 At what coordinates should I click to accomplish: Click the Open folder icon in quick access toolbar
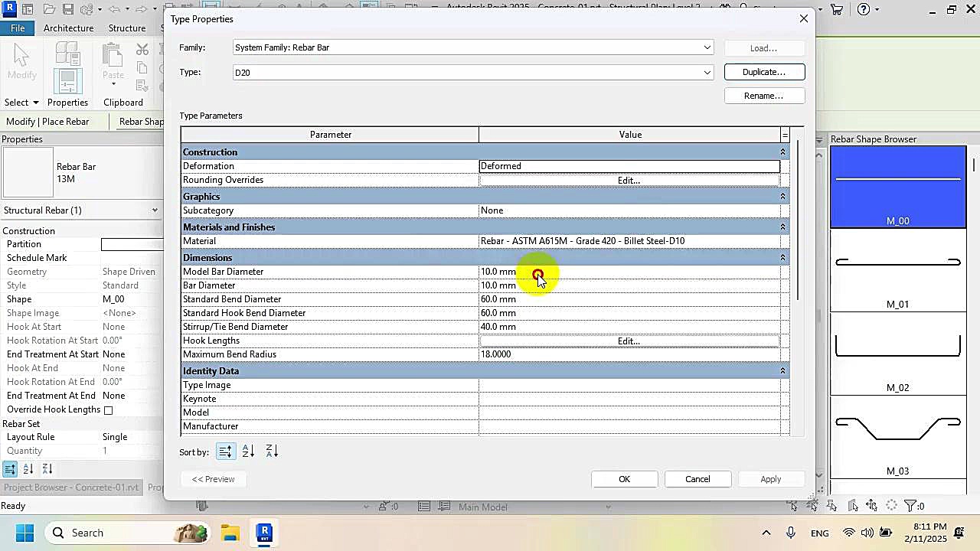(x=49, y=9)
